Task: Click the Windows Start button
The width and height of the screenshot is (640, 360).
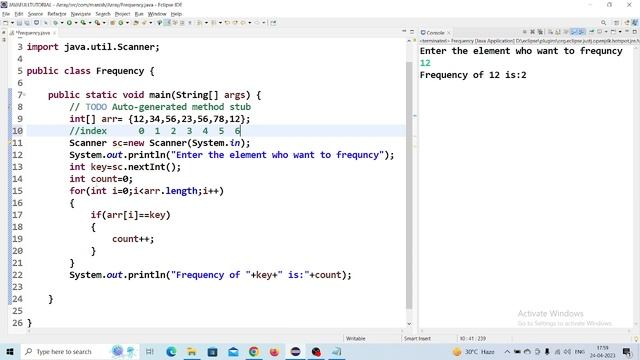Action: [10, 351]
